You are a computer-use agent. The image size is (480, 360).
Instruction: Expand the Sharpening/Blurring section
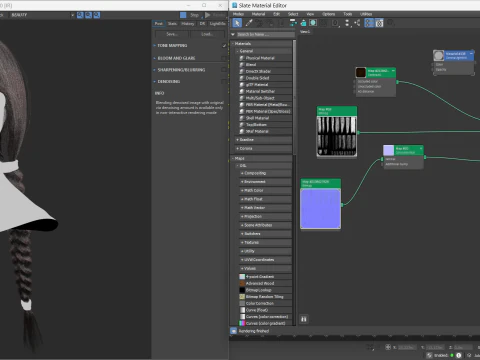coord(155,70)
